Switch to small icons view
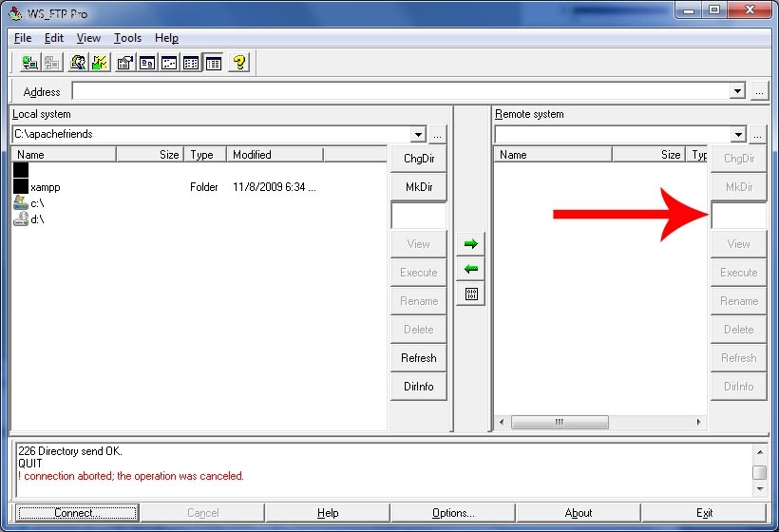This screenshot has width=779, height=532. point(169,63)
